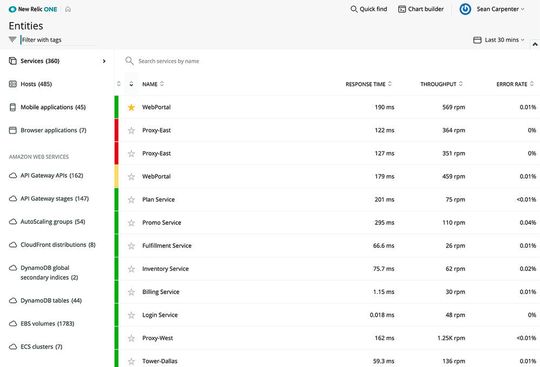Focus the Filter with tags field
Screen dimensions: 540x367
pos(58,40)
